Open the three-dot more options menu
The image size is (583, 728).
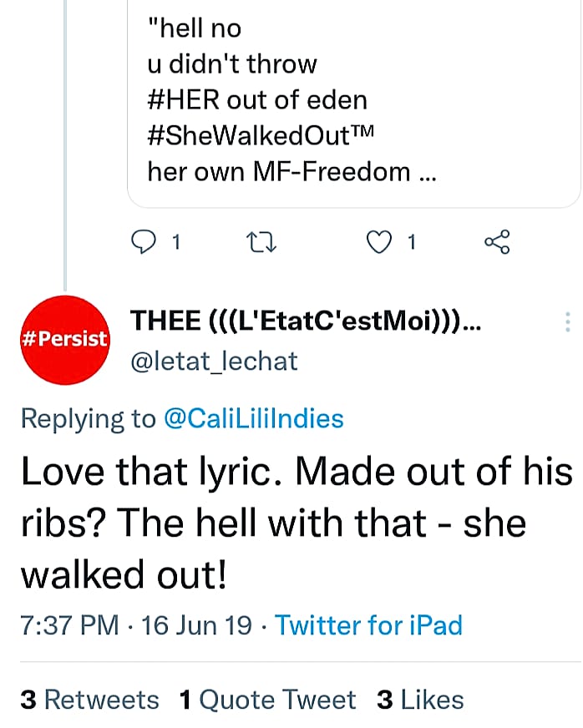click(x=568, y=322)
